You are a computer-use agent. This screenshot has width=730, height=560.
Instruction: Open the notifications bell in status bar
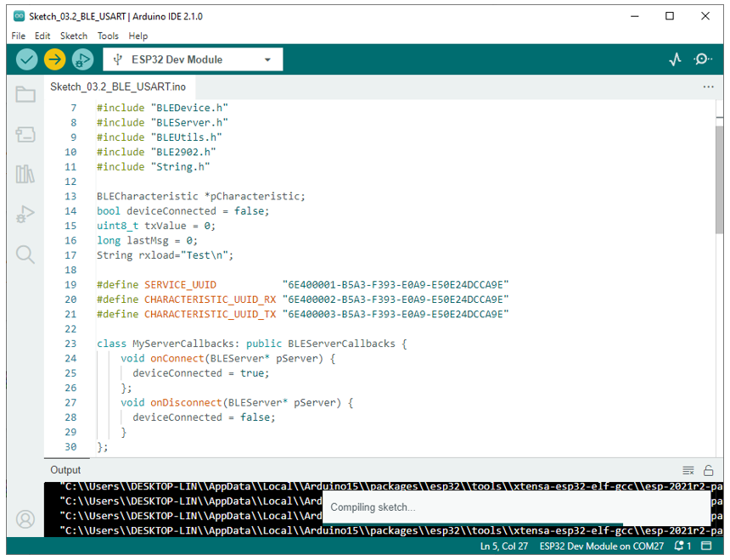[x=682, y=546]
